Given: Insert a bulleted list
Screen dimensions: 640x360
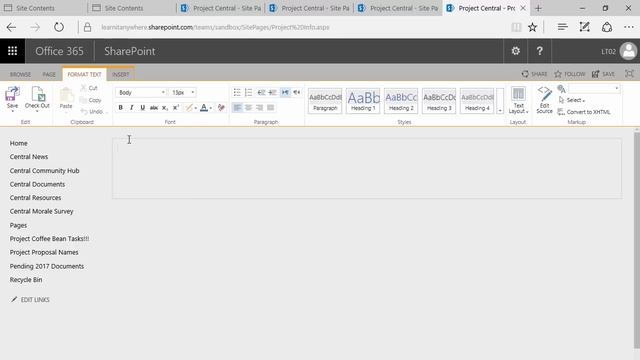Looking at the screenshot, I should click(237, 93).
